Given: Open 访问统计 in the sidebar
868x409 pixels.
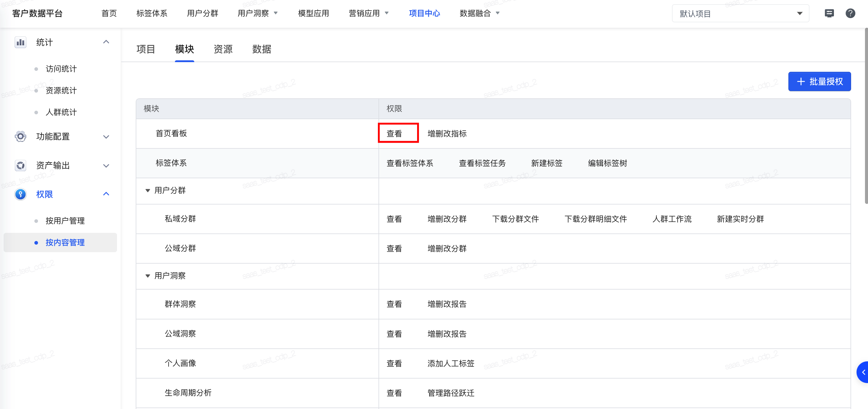Looking at the screenshot, I should pyautogui.click(x=61, y=69).
